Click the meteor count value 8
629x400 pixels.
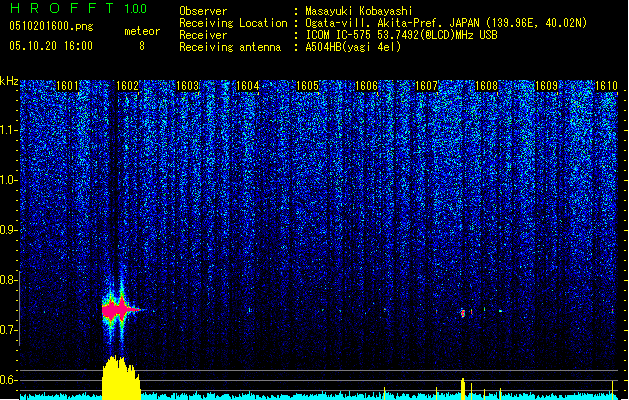click(x=141, y=46)
